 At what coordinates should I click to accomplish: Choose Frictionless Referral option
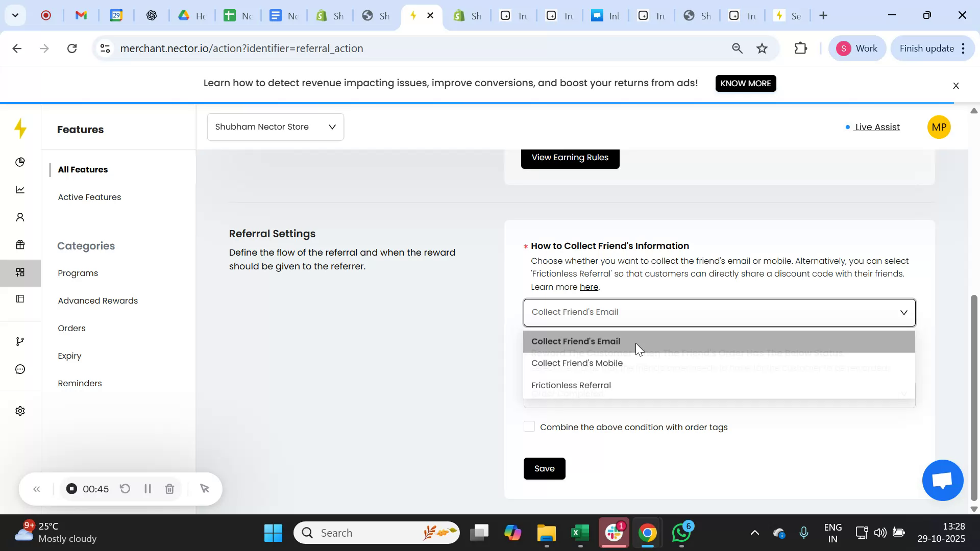coord(571,385)
